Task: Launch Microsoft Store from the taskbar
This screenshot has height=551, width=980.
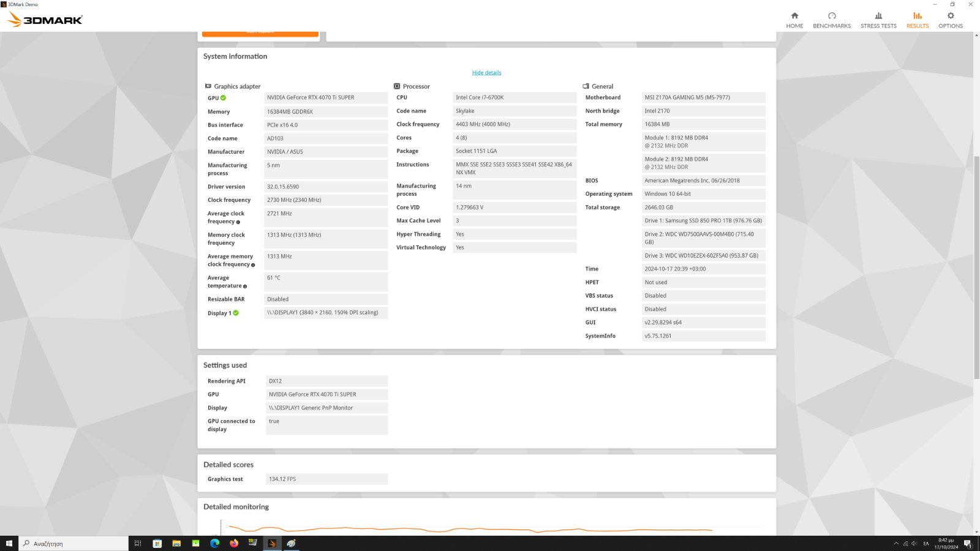Action: (x=157, y=543)
